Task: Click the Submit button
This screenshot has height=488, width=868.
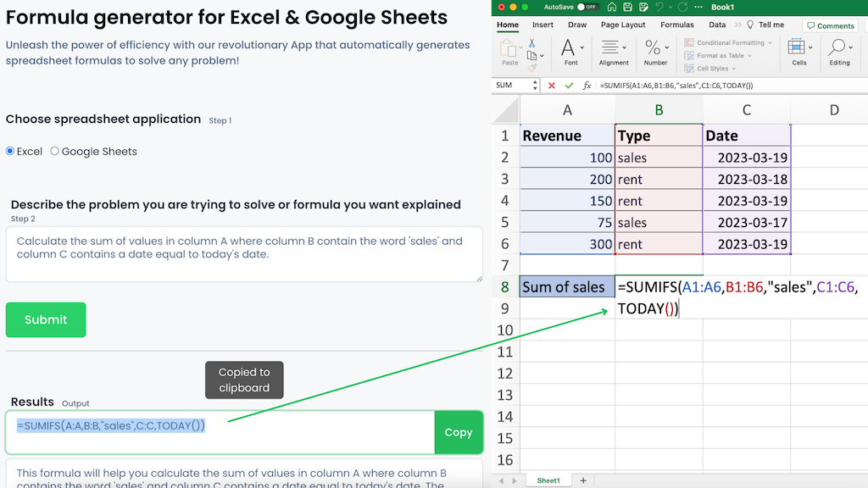Action: [x=45, y=319]
